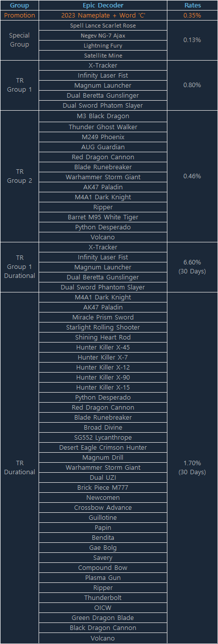The height and width of the screenshot is (644, 218).
Task: Select the Green Dragon Blade row
Action: pyautogui.click(x=103, y=618)
